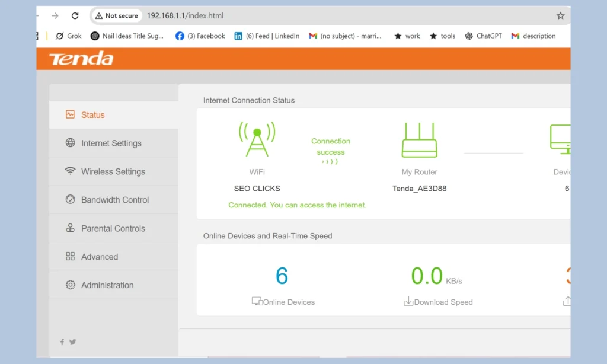Open the Twitter icon in the footer
This screenshot has width=607, height=364.
coord(72,342)
